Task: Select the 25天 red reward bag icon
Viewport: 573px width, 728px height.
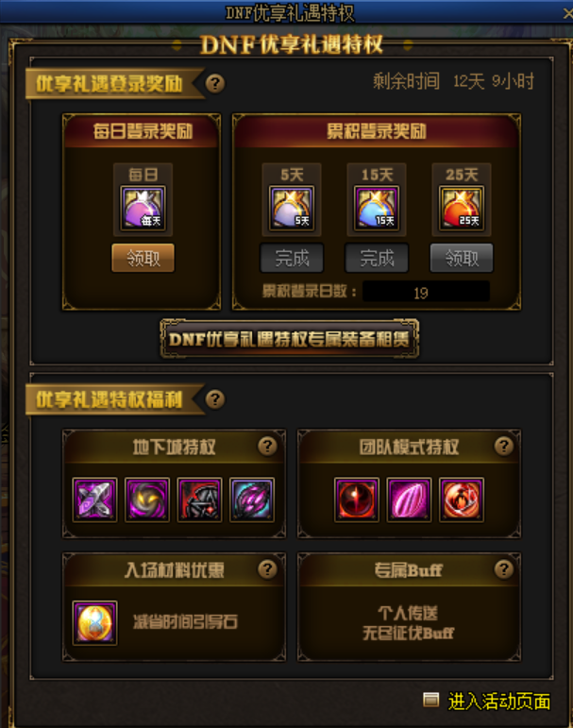Action: click(462, 208)
